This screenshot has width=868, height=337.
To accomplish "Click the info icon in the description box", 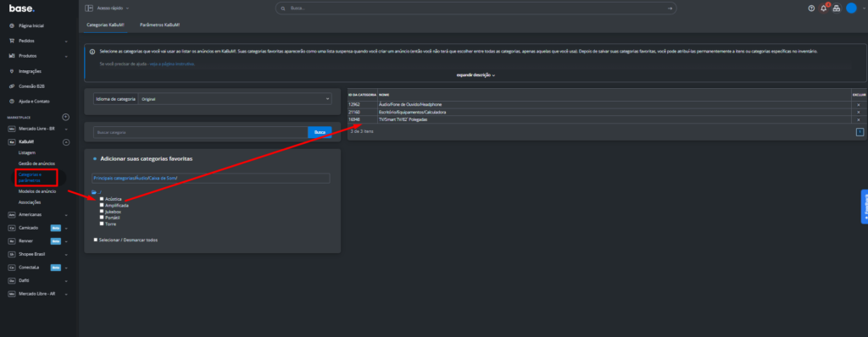I will click(92, 51).
